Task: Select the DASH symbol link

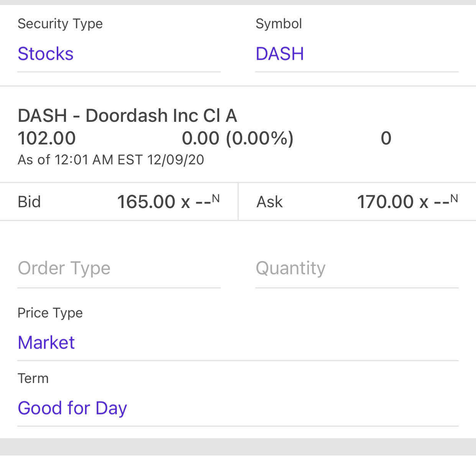Action: pyautogui.click(x=279, y=54)
